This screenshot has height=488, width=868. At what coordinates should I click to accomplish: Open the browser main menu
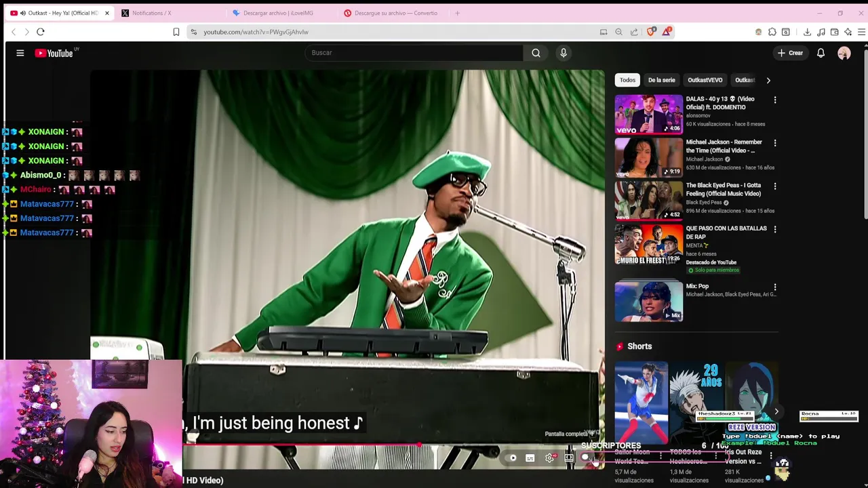(x=862, y=32)
